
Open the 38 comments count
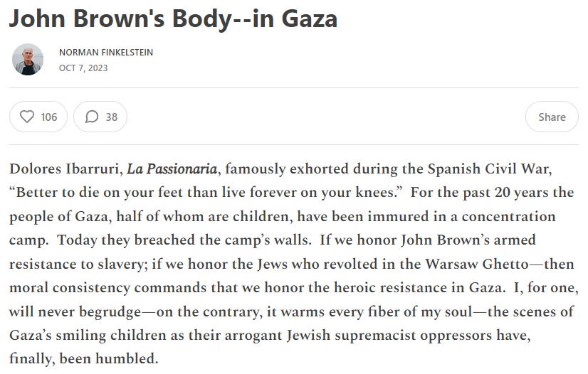(x=112, y=117)
